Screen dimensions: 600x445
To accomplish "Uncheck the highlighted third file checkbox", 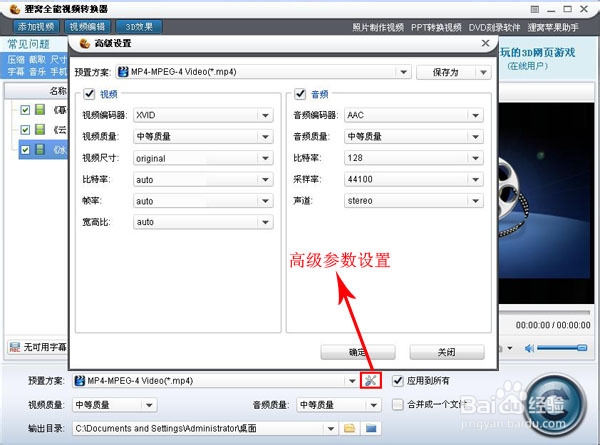I will (x=25, y=150).
